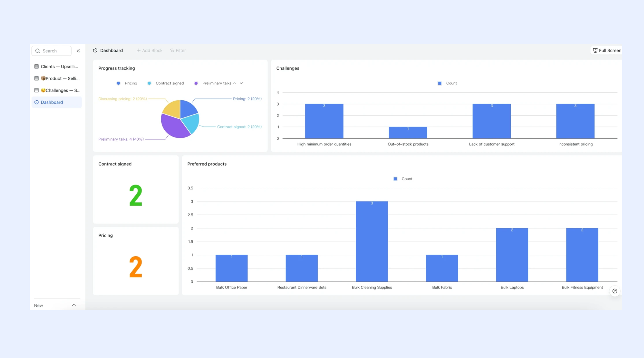644x358 pixels.
Task: Collapse the sidebar with double-chevron icon
Action: [78, 51]
